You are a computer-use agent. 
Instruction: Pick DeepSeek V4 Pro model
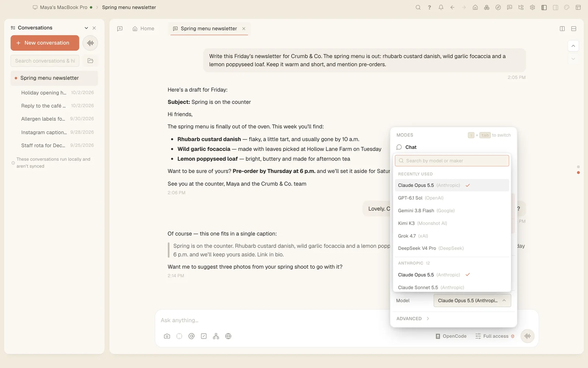pos(452,248)
